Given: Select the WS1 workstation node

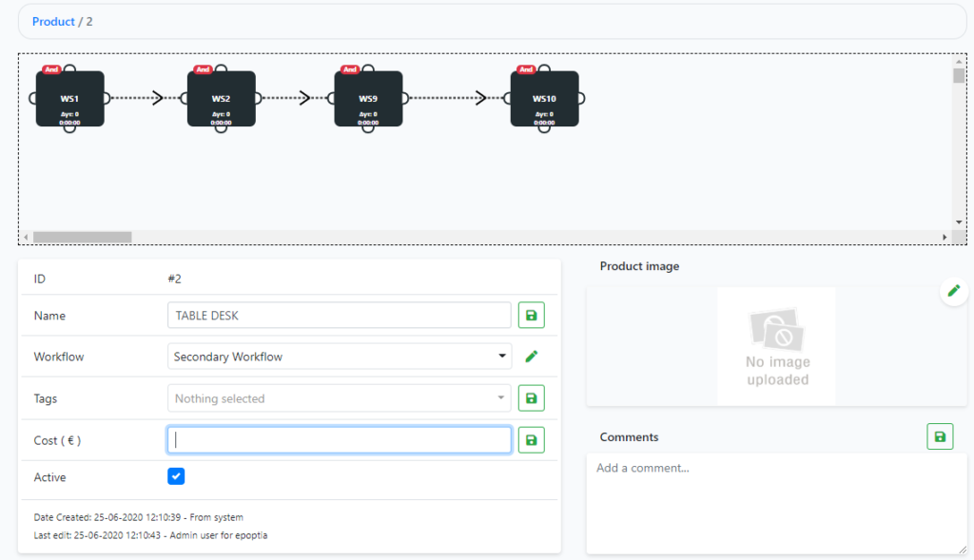Looking at the screenshot, I should [x=69, y=99].
